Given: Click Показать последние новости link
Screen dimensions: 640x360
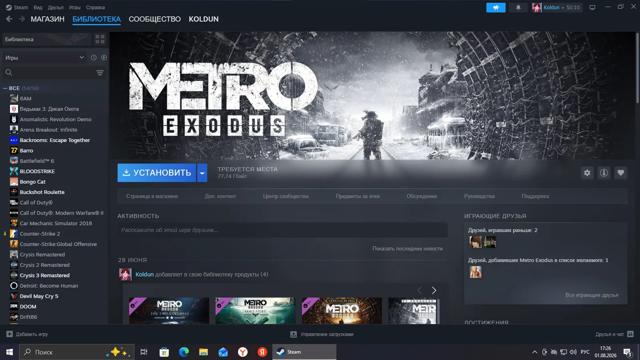Looking at the screenshot, I should (x=407, y=249).
